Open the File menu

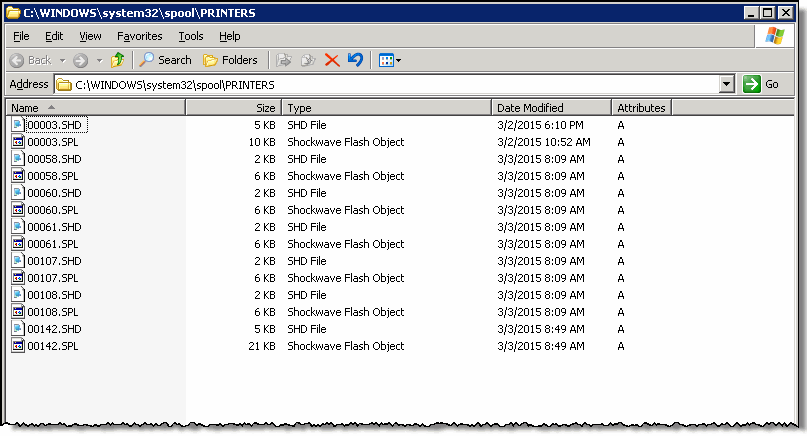pos(21,36)
